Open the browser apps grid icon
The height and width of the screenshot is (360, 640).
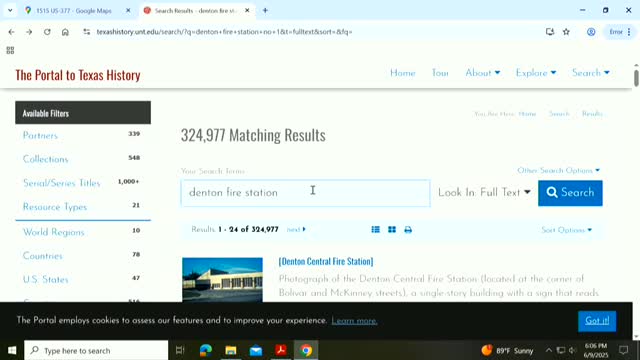tap(10, 50)
